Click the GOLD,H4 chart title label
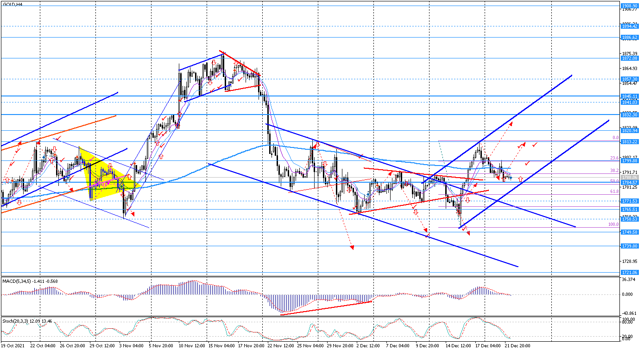The width and height of the screenshot is (644, 351). pos(12,4)
